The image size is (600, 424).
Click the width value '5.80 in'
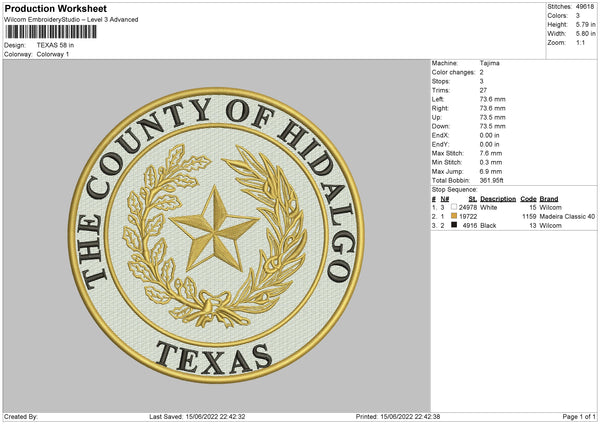pos(585,34)
